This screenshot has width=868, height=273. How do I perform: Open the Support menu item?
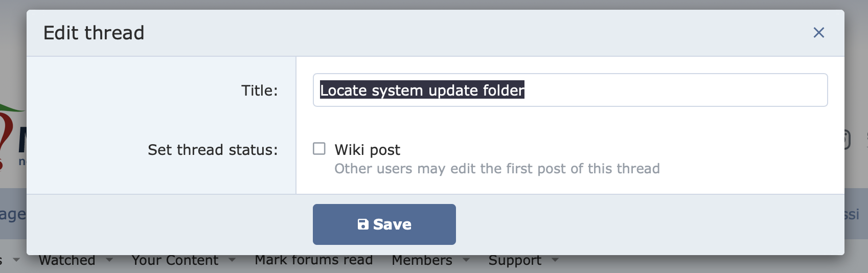[x=515, y=260]
